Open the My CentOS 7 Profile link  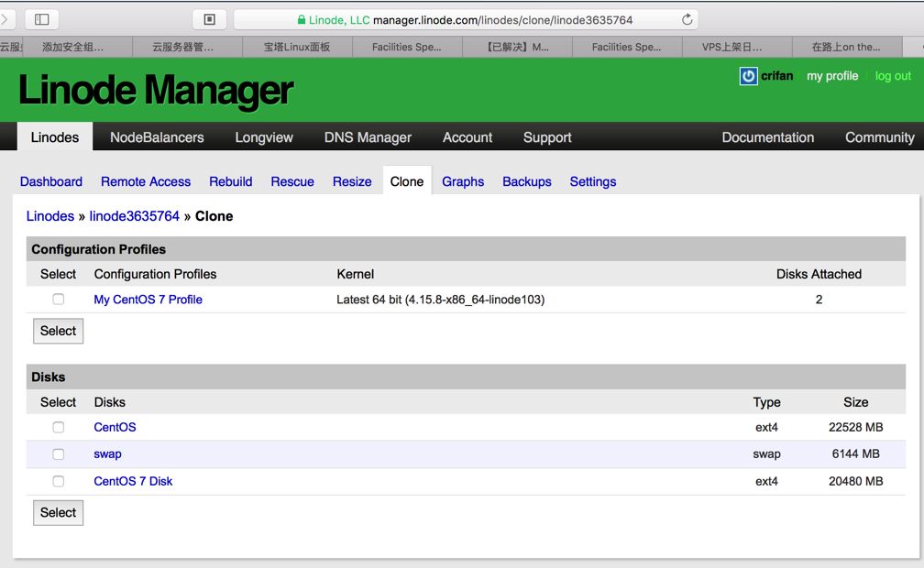pos(148,300)
